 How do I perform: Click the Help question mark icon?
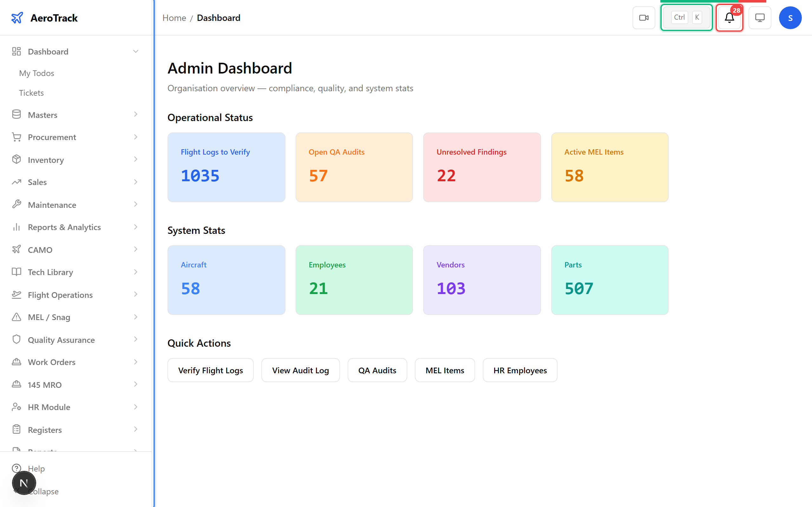16,468
